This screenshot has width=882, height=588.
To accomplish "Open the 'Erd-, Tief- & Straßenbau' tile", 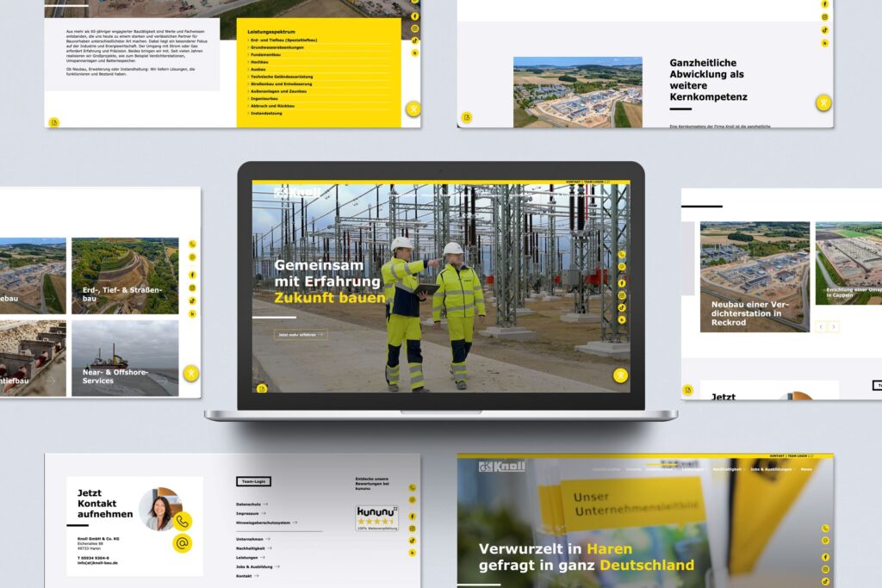I will tap(125, 275).
